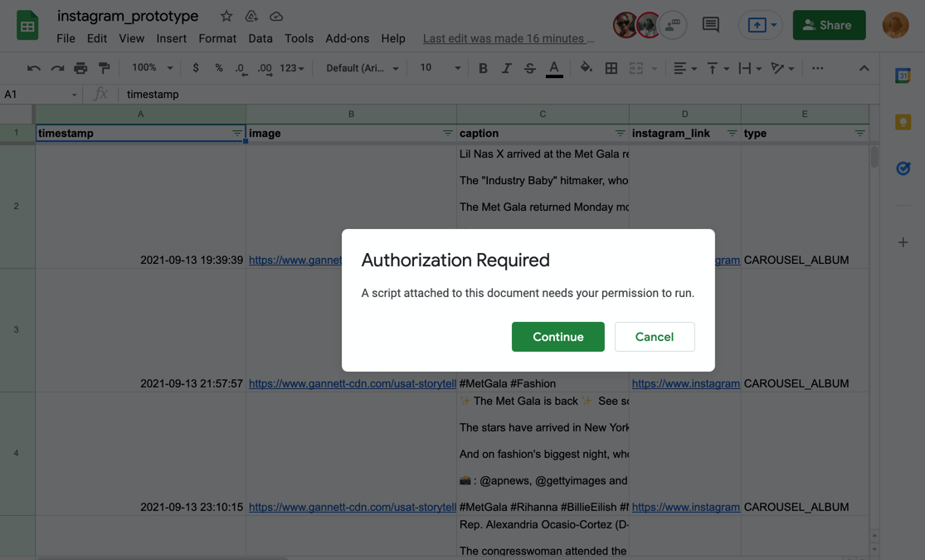Open the text color picker
The width and height of the screenshot is (925, 560).
554,67
